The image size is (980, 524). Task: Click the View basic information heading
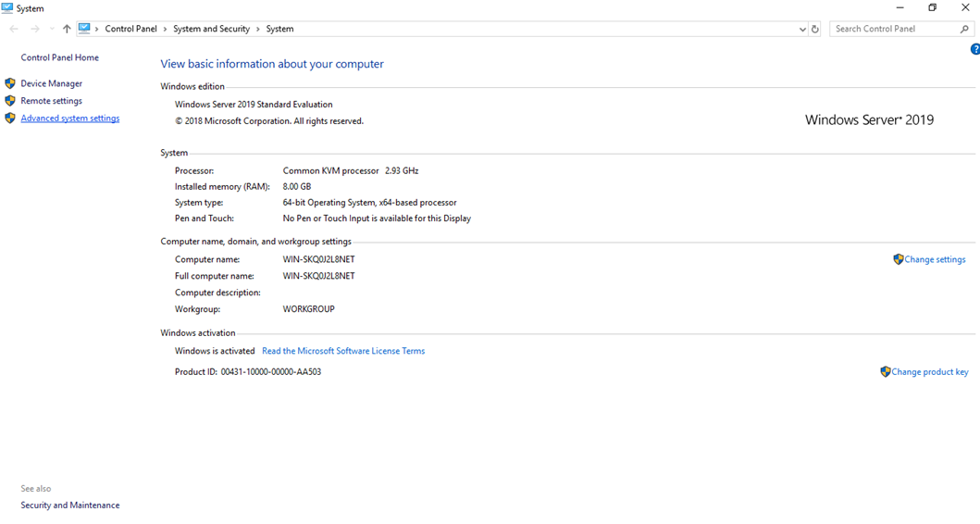(x=272, y=64)
